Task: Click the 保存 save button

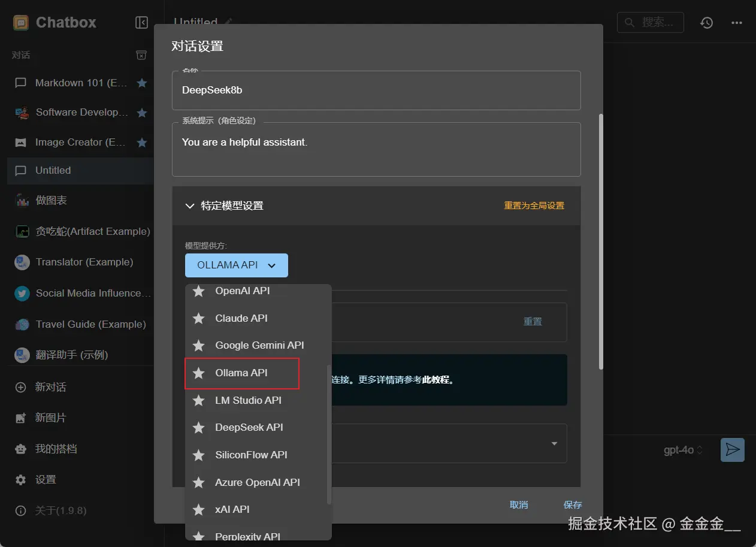Action: tap(573, 505)
